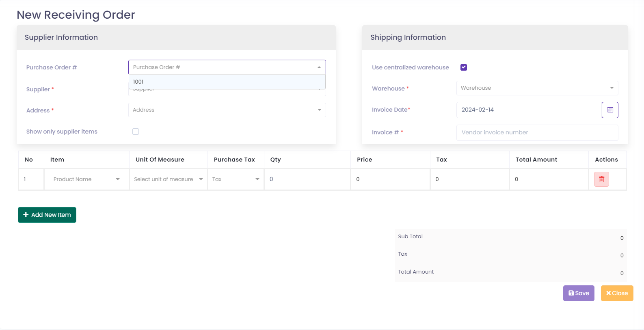Click the Qty field in row 1
Viewport: 644px width, 330px height.
(307, 179)
